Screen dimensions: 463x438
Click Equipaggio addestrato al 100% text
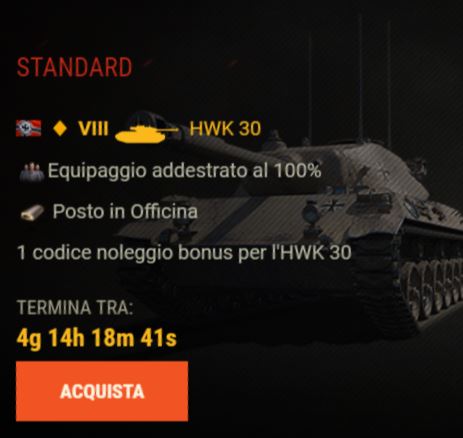[x=184, y=171]
